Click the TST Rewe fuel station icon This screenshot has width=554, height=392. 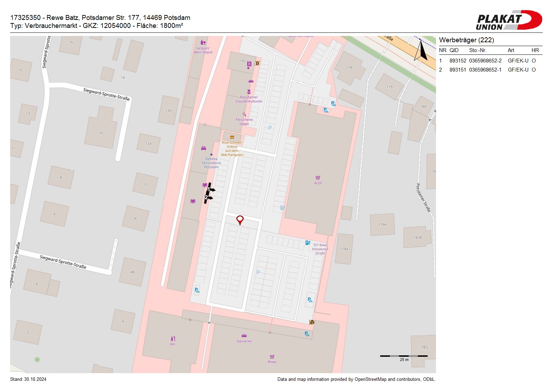(308, 243)
